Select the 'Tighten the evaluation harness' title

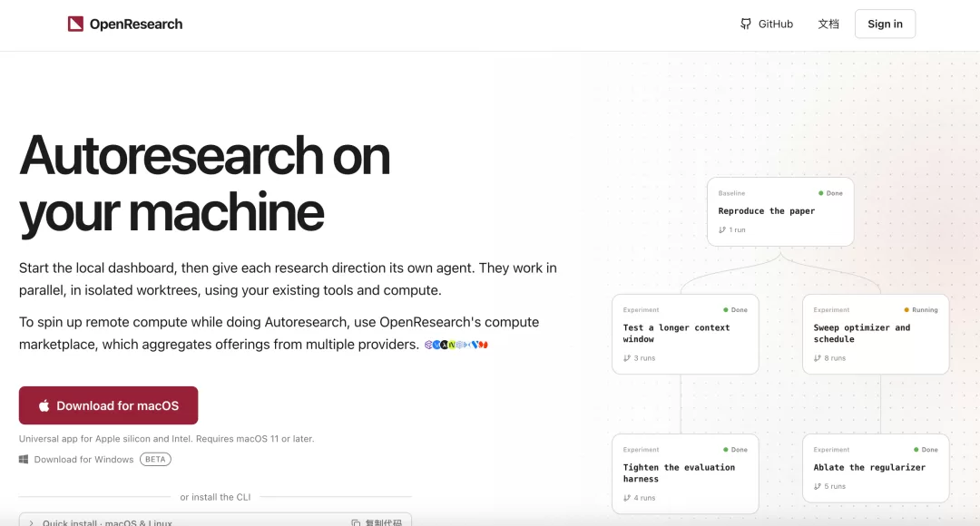[679, 472]
